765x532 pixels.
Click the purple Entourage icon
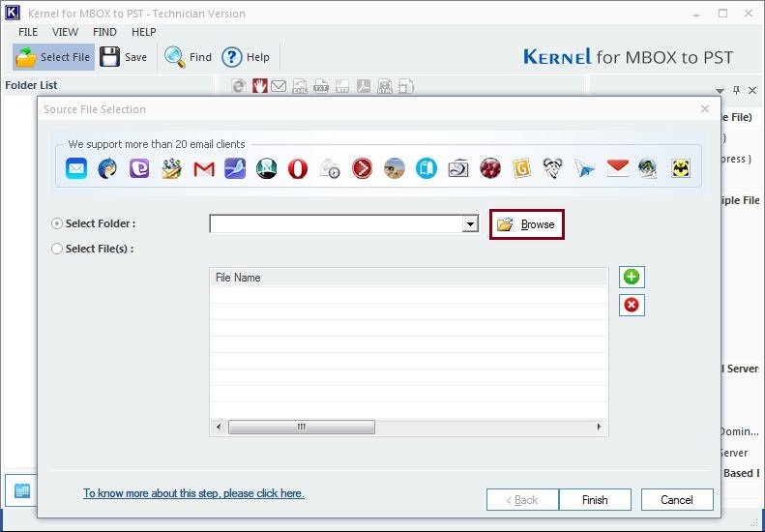tap(139, 169)
